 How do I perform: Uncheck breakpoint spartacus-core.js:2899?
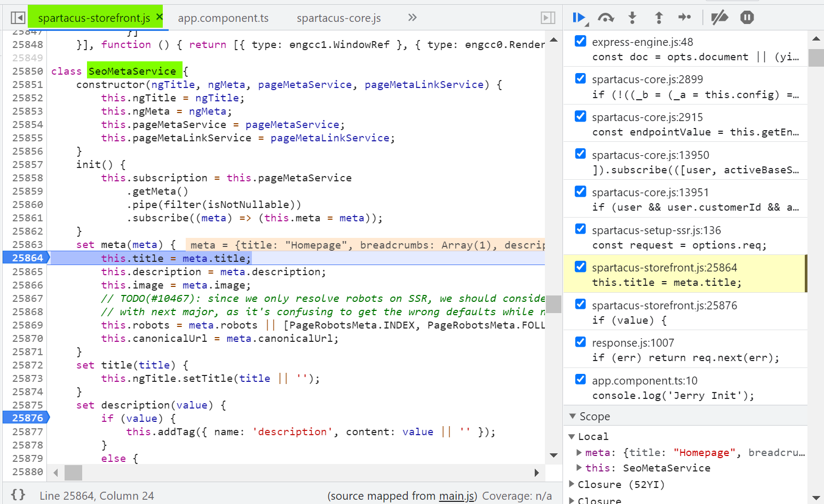[581, 78]
